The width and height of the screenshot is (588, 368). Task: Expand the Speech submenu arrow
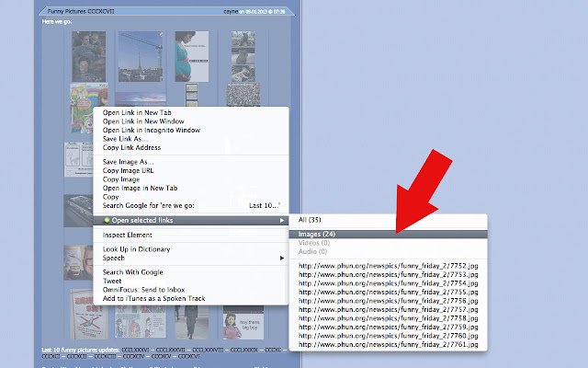point(282,258)
